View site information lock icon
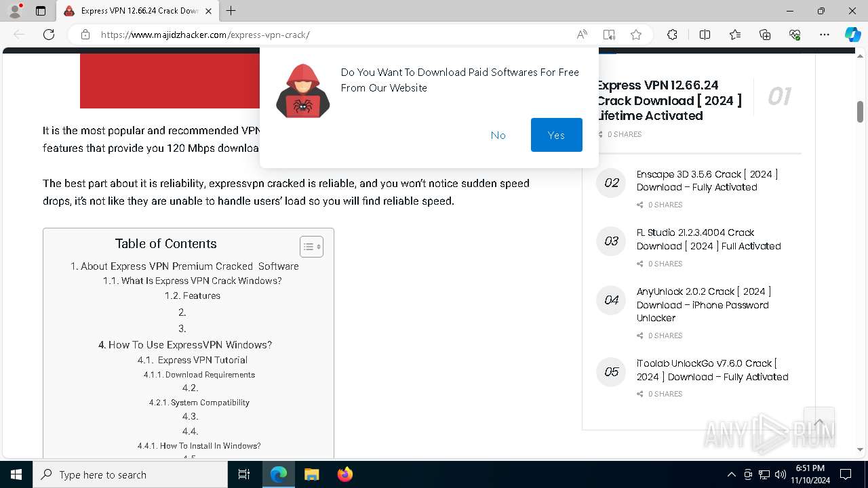868x488 pixels. (x=85, y=35)
